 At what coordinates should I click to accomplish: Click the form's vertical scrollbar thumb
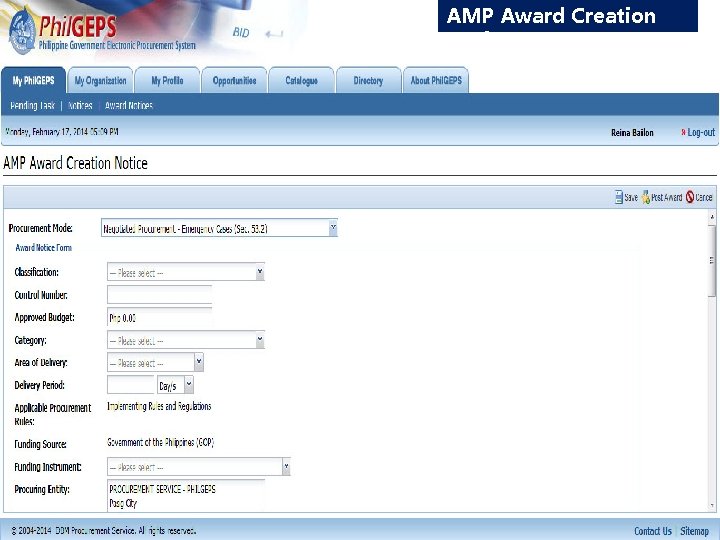[712, 262]
